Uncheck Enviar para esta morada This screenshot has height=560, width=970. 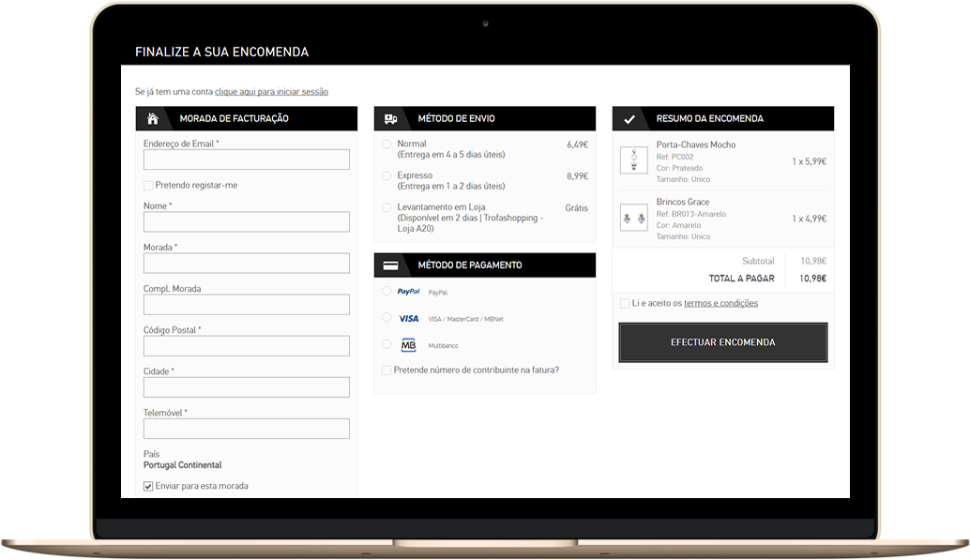[148, 486]
